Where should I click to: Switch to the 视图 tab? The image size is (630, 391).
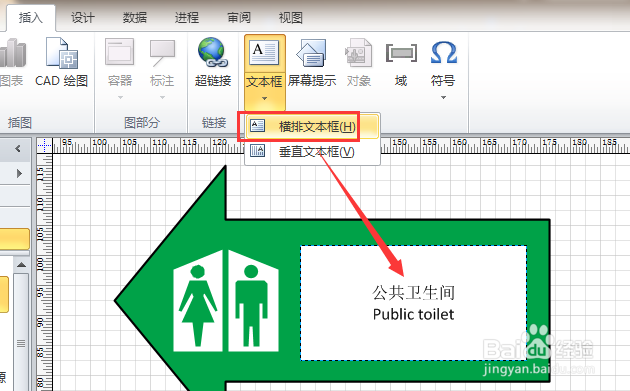point(290,18)
